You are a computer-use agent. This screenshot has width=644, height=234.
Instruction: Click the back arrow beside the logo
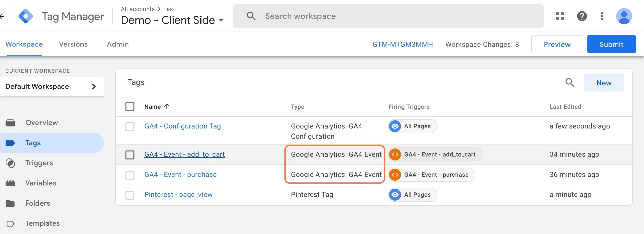point(2,17)
